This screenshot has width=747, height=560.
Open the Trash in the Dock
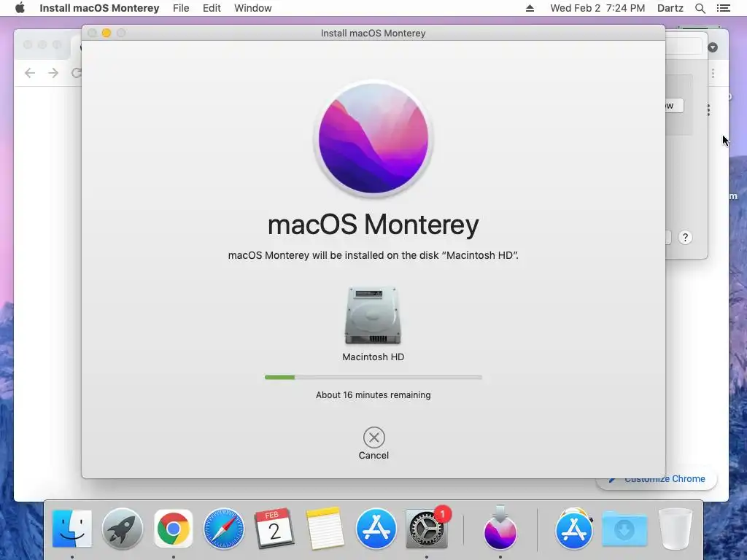click(675, 529)
